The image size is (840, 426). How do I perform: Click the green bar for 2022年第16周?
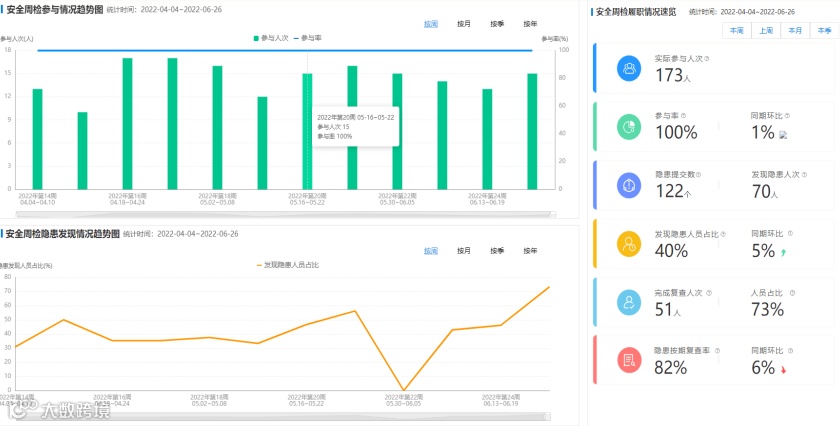[x=128, y=123]
